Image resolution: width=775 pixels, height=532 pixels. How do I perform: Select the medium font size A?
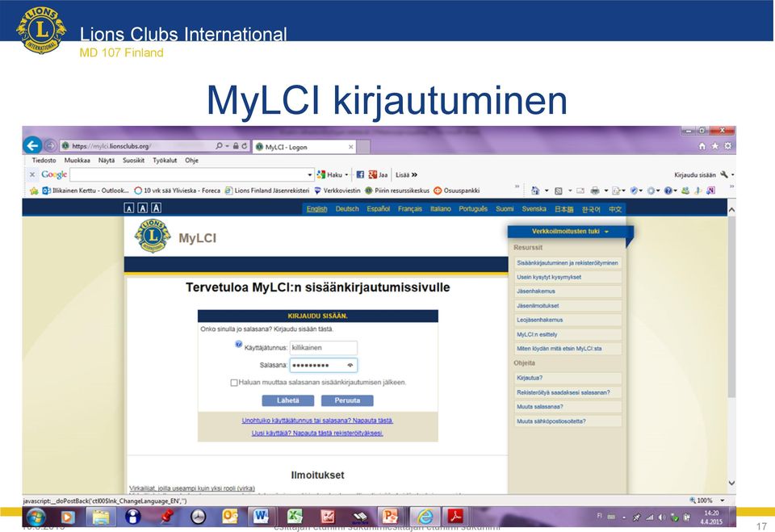(x=142, y=208)
